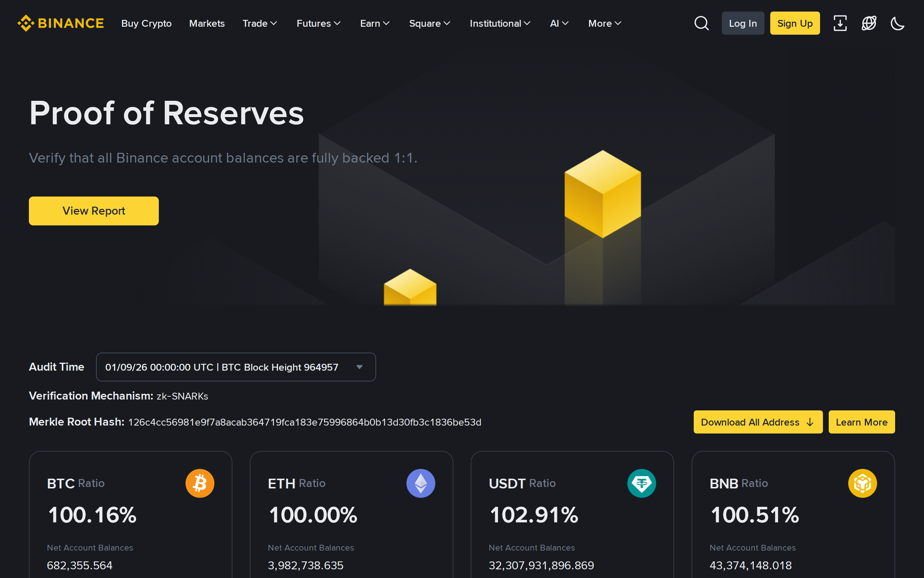Expand the More menu
The width and height of the screenshot is (924, 578).
point(605,23)
